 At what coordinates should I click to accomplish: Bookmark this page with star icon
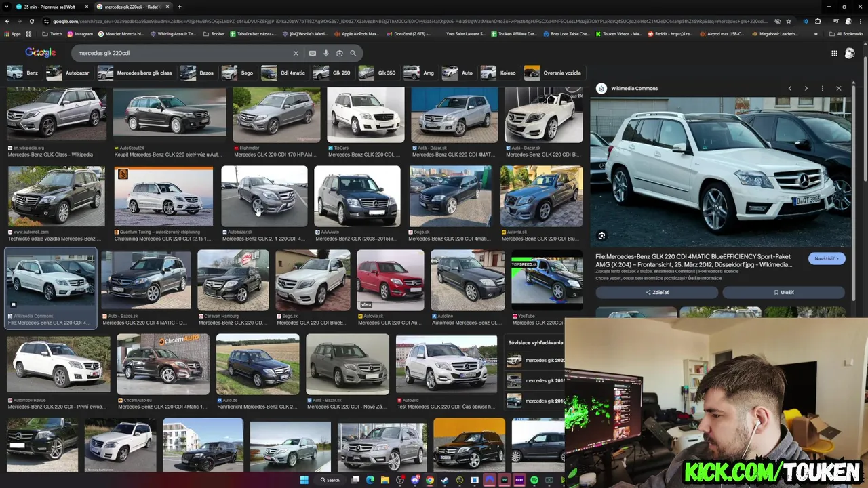[788, 21]
